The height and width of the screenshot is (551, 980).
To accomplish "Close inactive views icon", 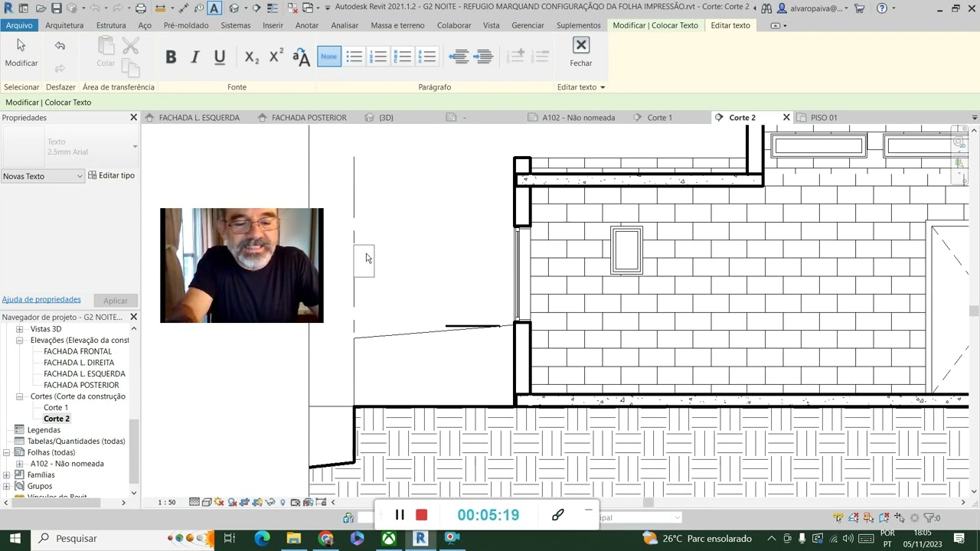I will pyautogui.click(x=292, y=8).
